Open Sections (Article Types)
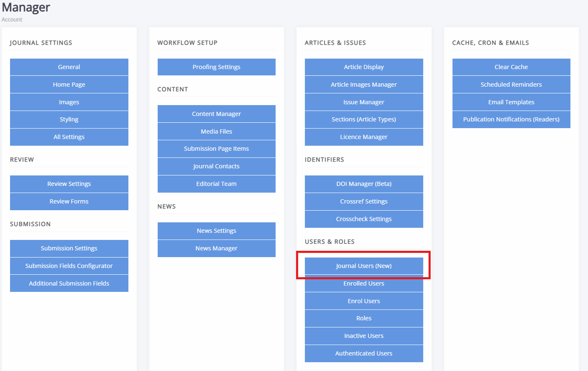588x371 pixels. tap(364, 119)
